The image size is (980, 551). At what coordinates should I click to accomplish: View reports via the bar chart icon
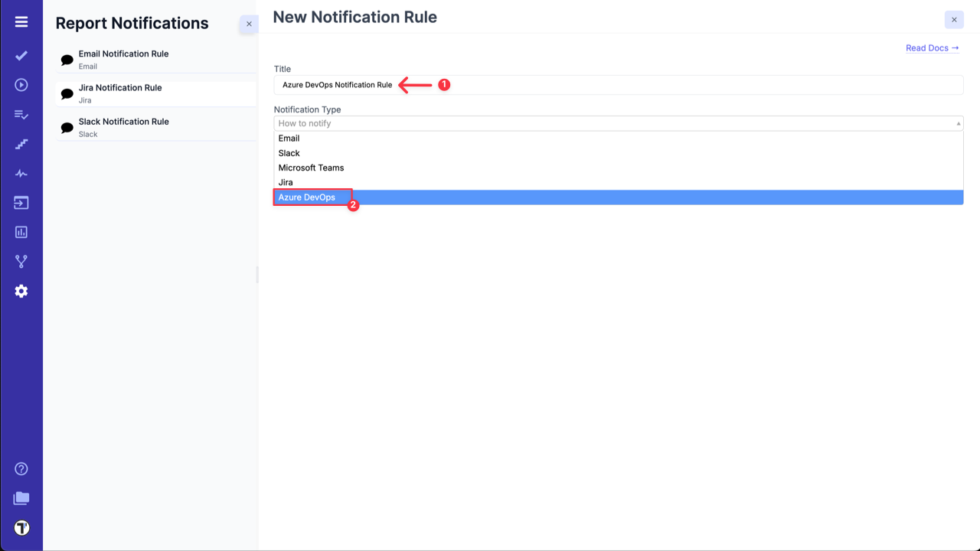(x=21, y=231)
